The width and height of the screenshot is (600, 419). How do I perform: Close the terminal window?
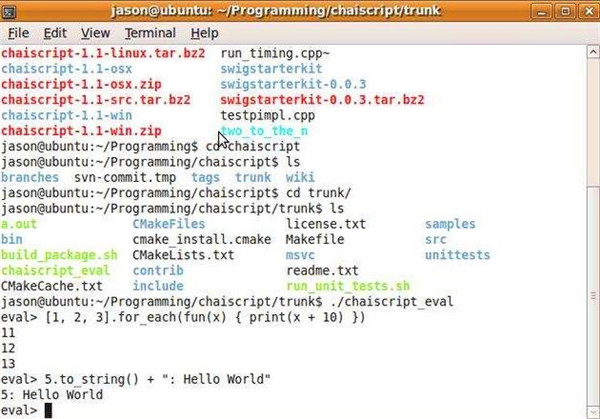coord(589,11)
